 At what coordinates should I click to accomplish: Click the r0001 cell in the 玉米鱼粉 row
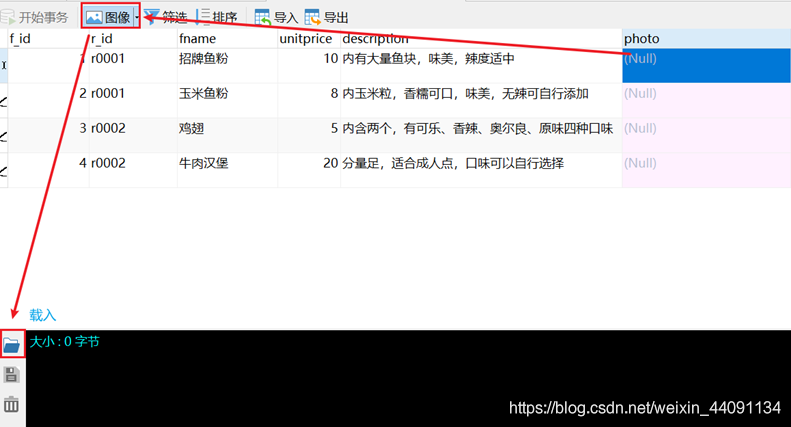[133, 100]
